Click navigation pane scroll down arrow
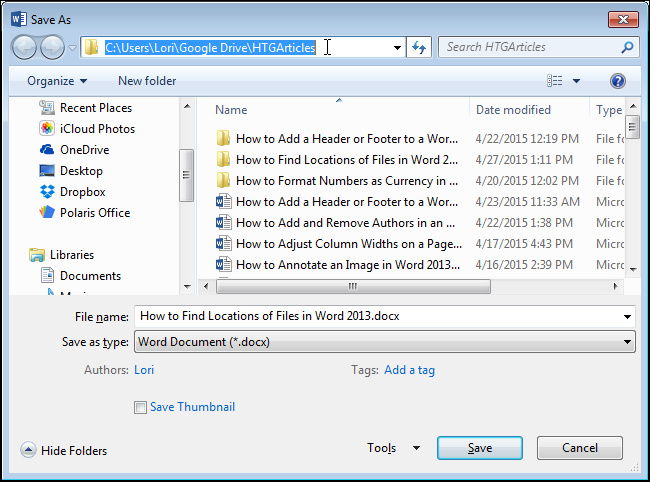 (x=187, y=286)
